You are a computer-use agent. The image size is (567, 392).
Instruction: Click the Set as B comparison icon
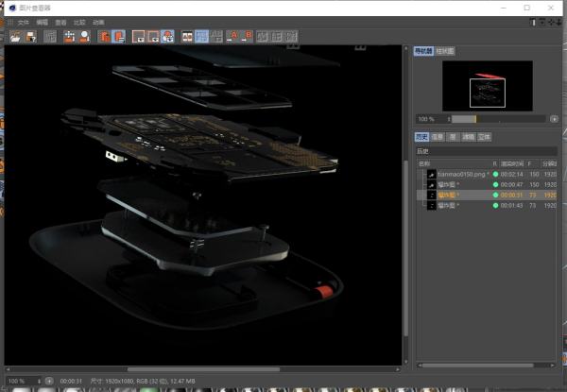click(x=248, y=37)
